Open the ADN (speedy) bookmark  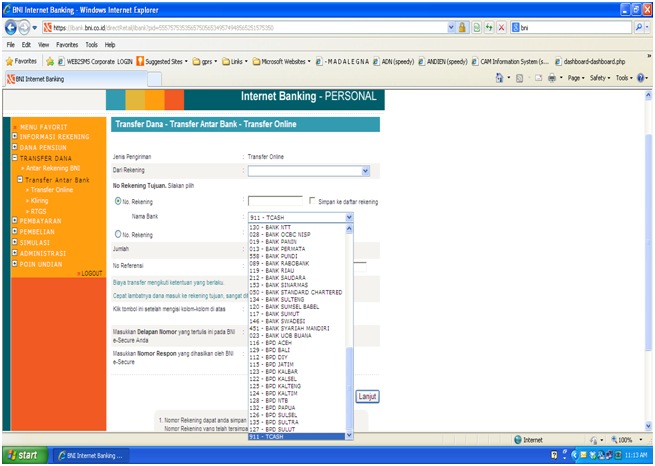click(393, 62)
